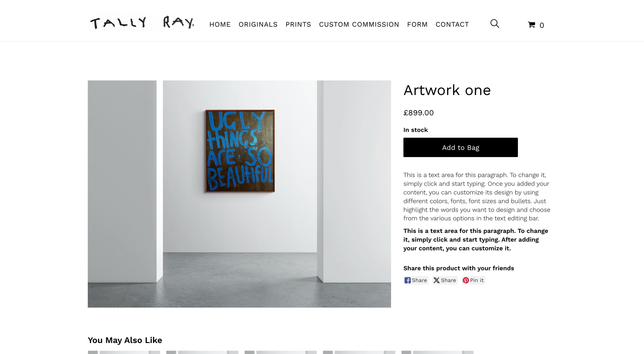This screenshot has width=644, height=354.
Task: Open the first You May Also Like thumbnail
Action: (124, 352)
